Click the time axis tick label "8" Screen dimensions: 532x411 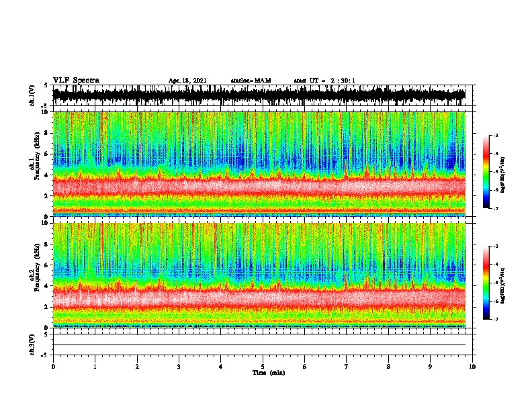coord(388,367)
